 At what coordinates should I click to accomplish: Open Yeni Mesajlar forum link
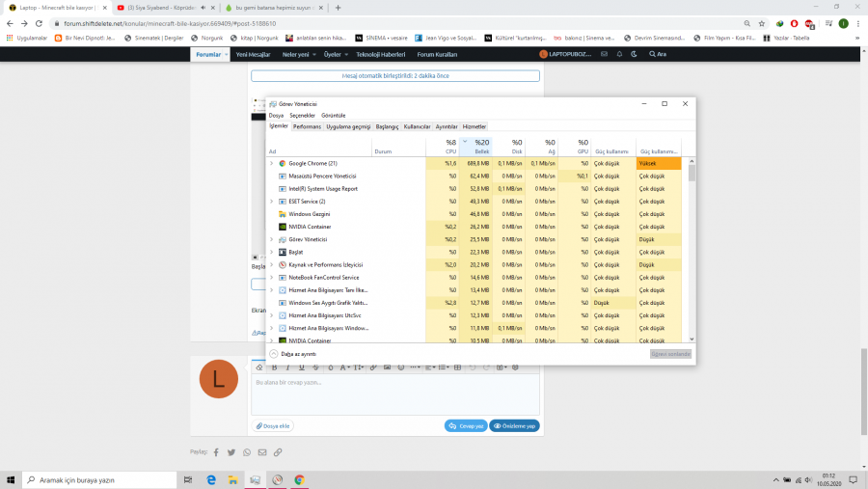tap(253, 54)
